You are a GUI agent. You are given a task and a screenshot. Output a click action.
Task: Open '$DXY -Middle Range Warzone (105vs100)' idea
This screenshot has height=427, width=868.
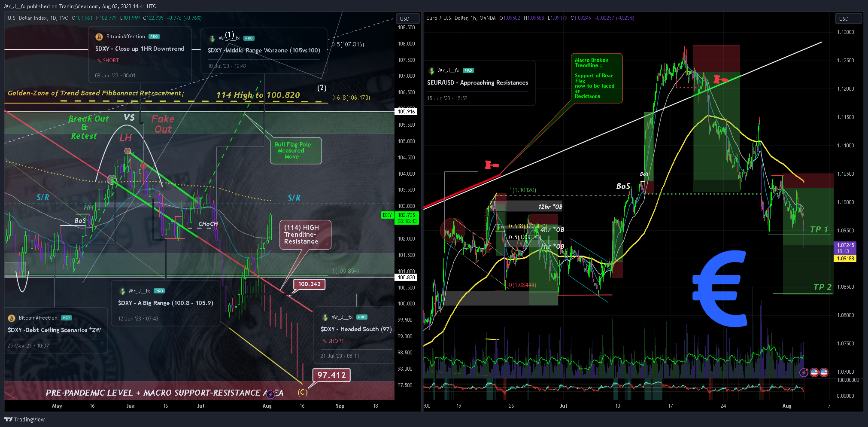click(x=264, y=50)
